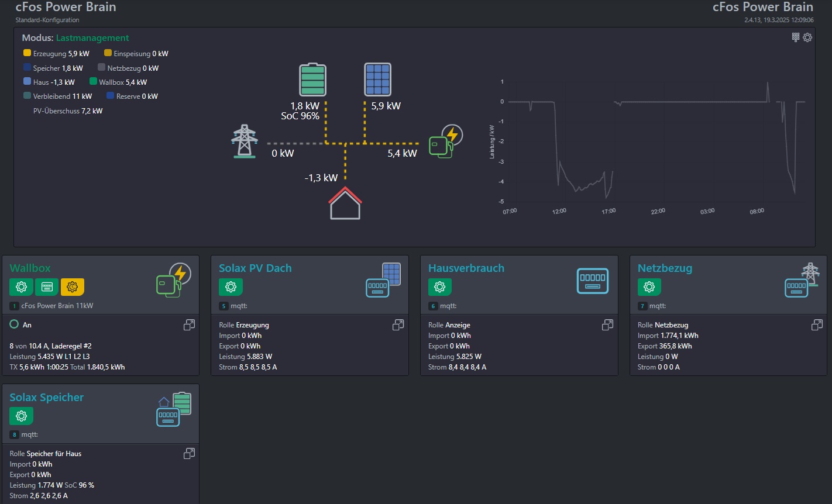This screenshot has width=832, height=504.
Task: Click the 5,4 kW wallbox flow label
Action: [403, 154]
